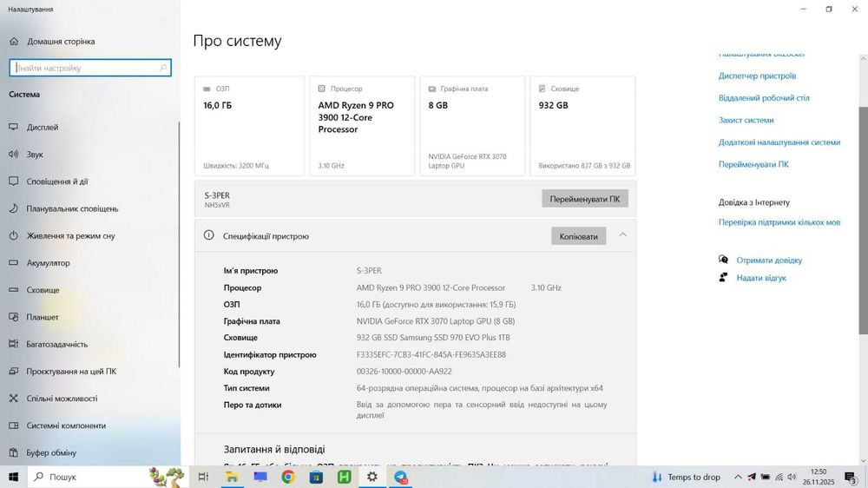Open Microsoft Store from taskbar
This screenshot has width=868, height=488.
click(316, 477)
